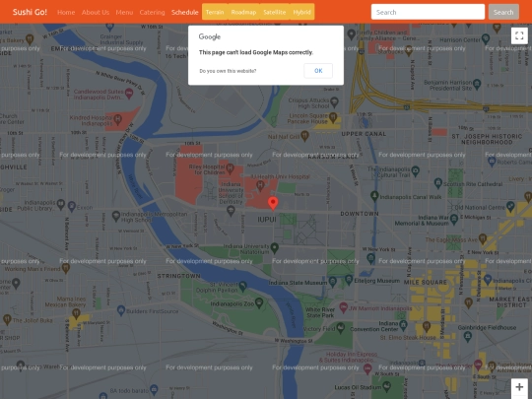Screen dimensions: 532x399
Task: Select IU Health Univ Hospital pin
Action: [260, 185]
